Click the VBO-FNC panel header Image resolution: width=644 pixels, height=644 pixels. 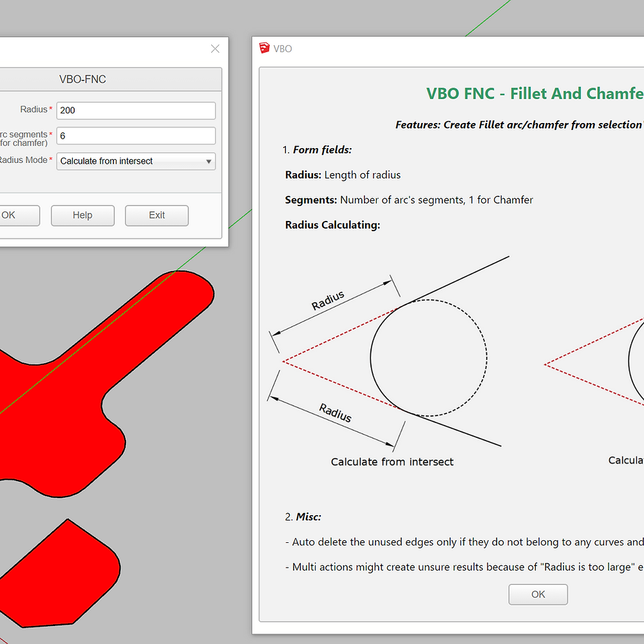pyautogui.click(x=82, y=79)
